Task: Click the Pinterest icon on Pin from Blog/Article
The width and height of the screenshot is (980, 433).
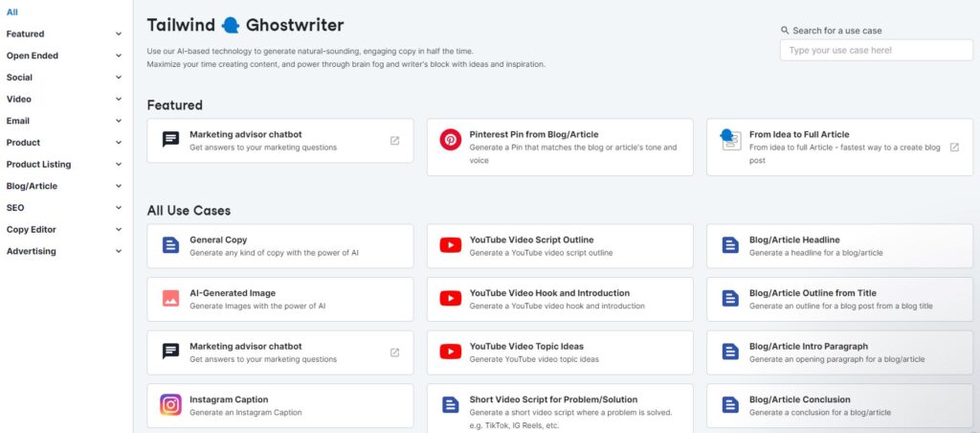Action: tap(450, 140)
